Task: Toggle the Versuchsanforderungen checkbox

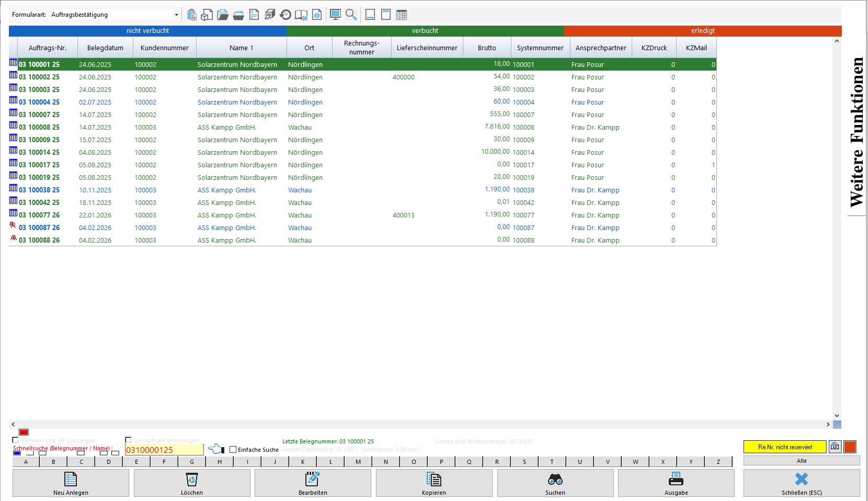Action: [x=128, y=440]
